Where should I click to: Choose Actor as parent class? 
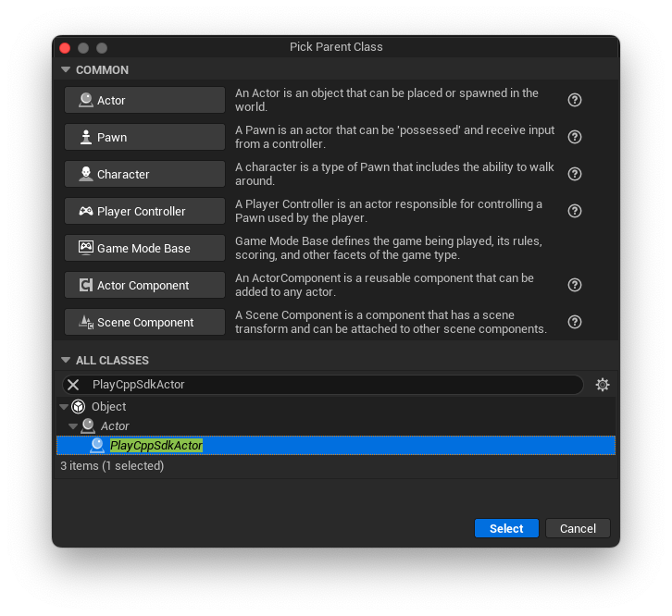click(x=144, y=100)
